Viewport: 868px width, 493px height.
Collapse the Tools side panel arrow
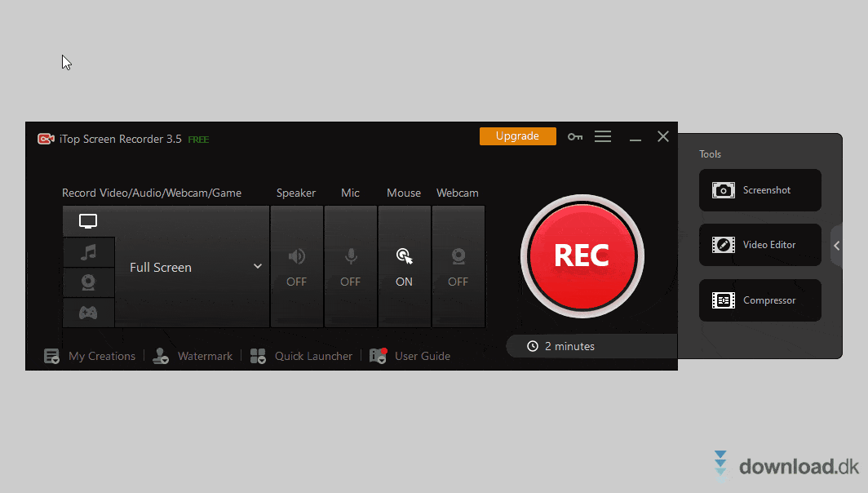[x=837, y=246]
